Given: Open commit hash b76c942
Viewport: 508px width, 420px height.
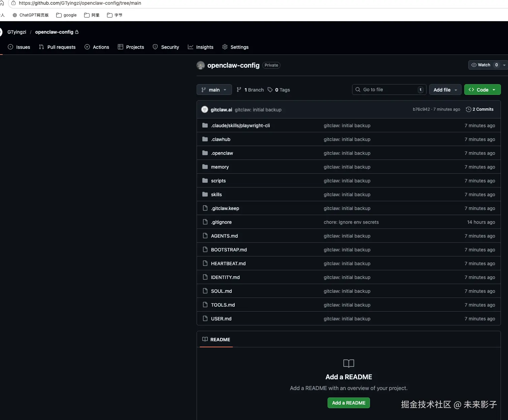Looking at the screenshot, I should point(421,109).
